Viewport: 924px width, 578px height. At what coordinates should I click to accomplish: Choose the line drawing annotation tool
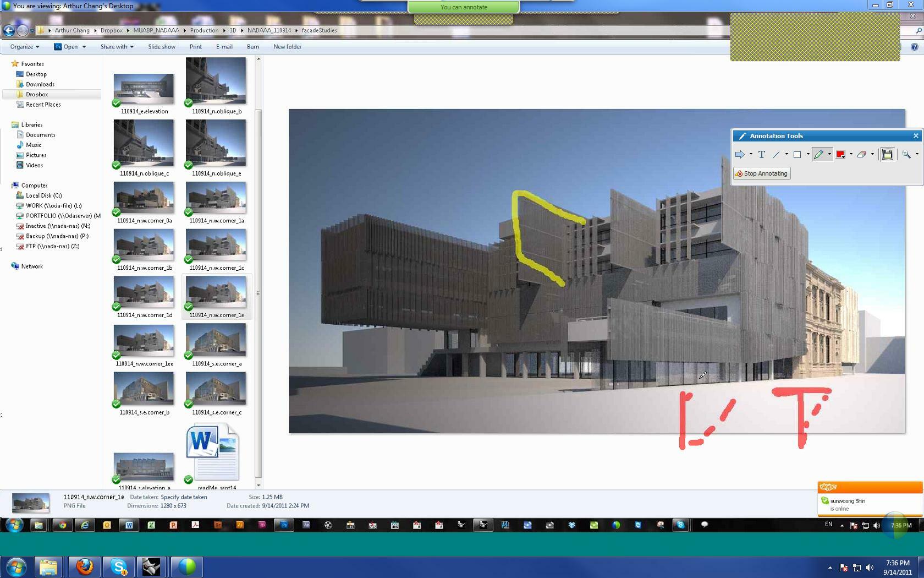[776, 155]
